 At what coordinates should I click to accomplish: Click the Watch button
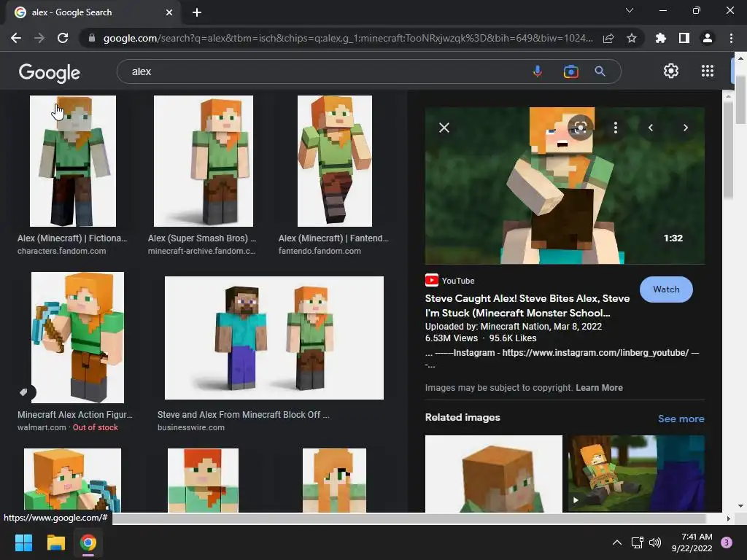tap(666, 289)
